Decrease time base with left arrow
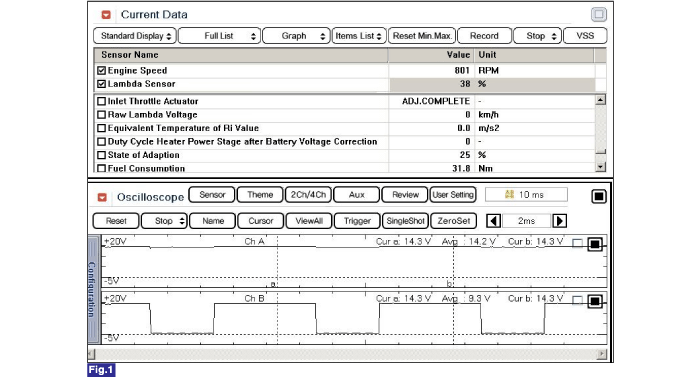This screenshot has height=377, width=700. point(493,221)
